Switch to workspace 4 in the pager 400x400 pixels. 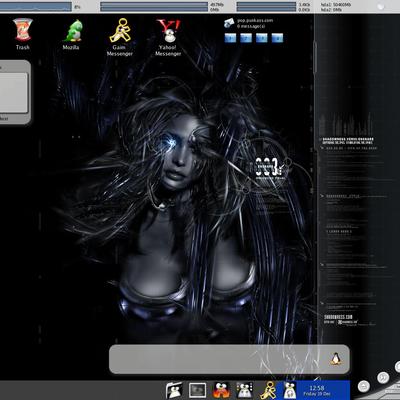(x=277, y=38)
